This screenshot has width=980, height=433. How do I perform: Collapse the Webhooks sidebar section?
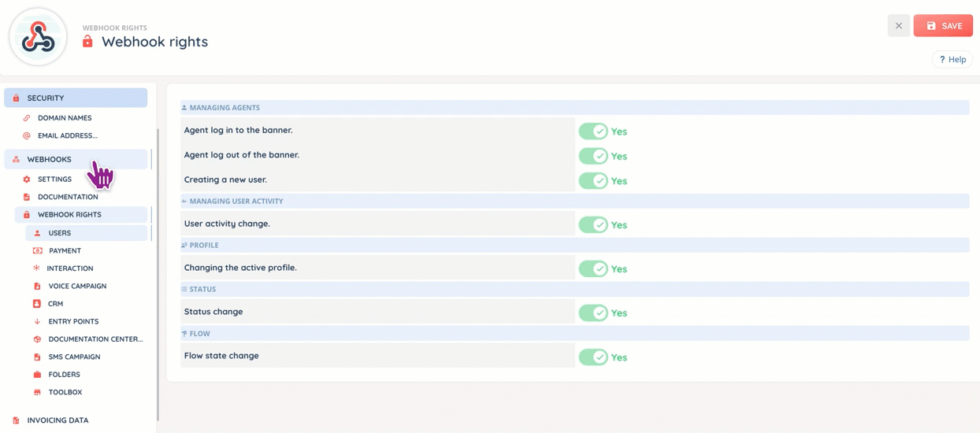click(x=76, y=159)
